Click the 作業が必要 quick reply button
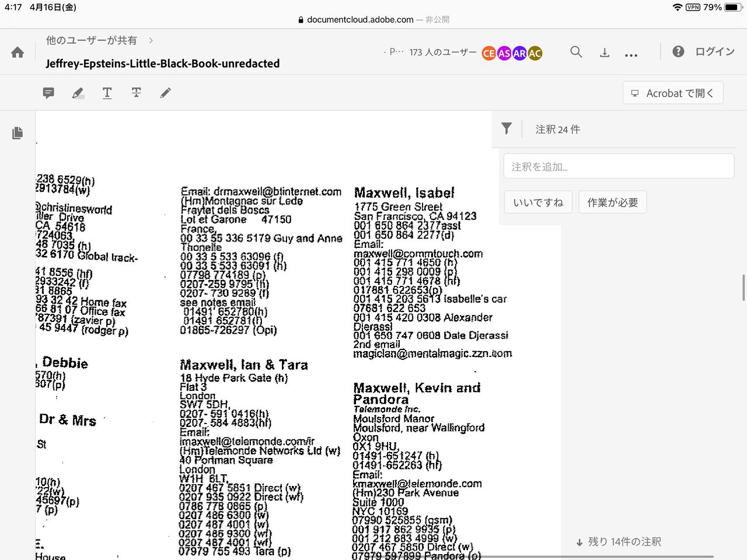 coord(613,202)
